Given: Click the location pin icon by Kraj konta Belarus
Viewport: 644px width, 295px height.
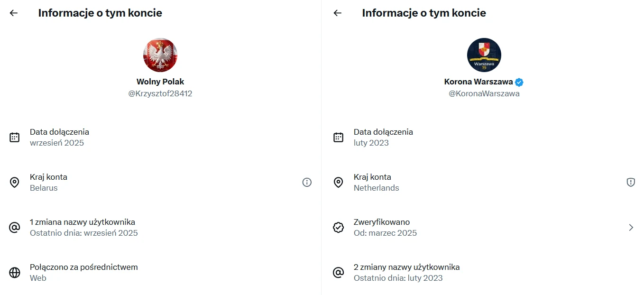Looking at the screenshot, I should (x=15, y=183).
